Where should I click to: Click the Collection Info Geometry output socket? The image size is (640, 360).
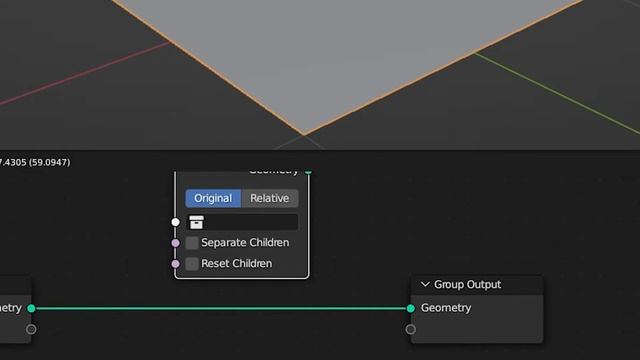tap(309, 171)
